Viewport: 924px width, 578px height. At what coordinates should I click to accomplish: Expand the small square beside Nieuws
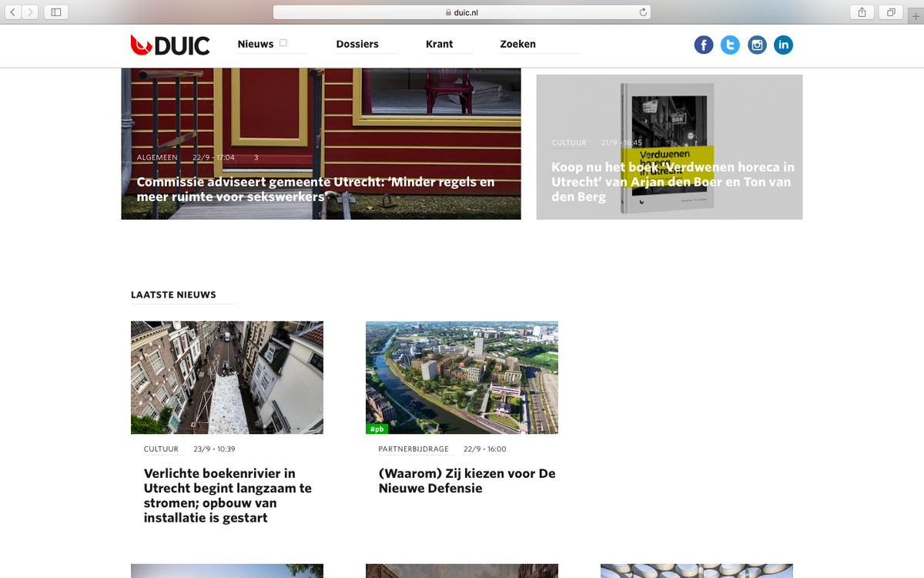(283, 43)
